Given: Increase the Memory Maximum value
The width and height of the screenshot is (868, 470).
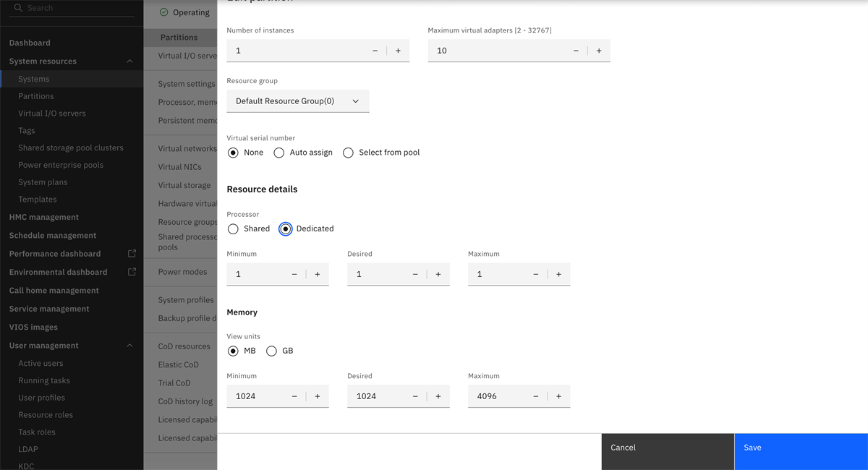Looking at the screenshot, I should (558, 396).
